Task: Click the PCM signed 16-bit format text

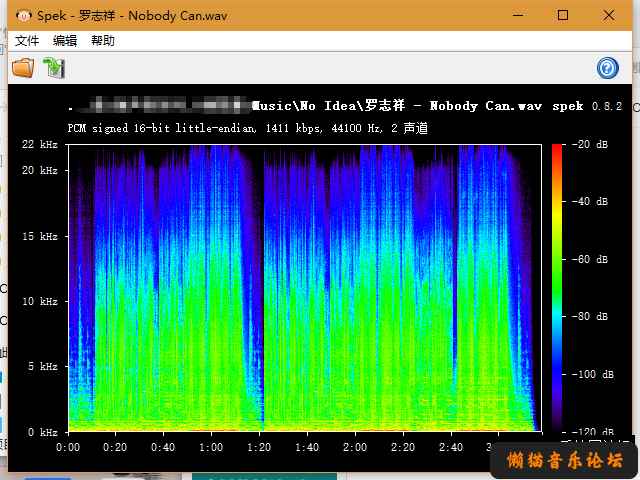Action: coord(248,129)
